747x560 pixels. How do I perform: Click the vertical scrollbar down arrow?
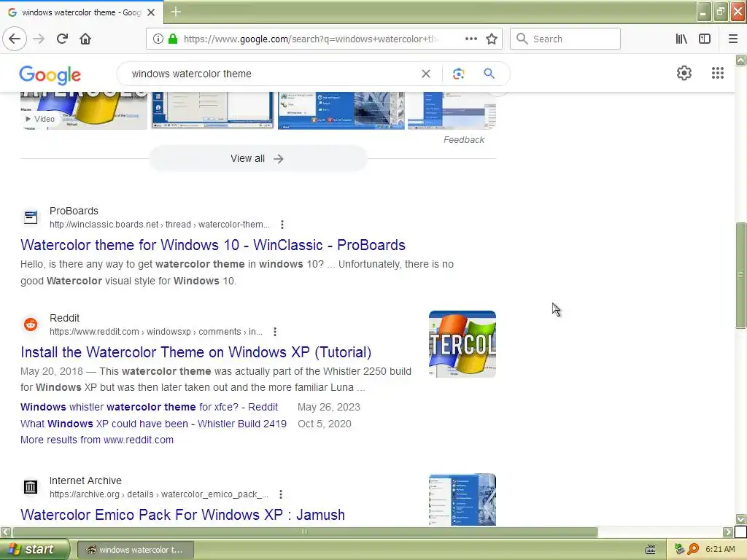tap(740, 519)
